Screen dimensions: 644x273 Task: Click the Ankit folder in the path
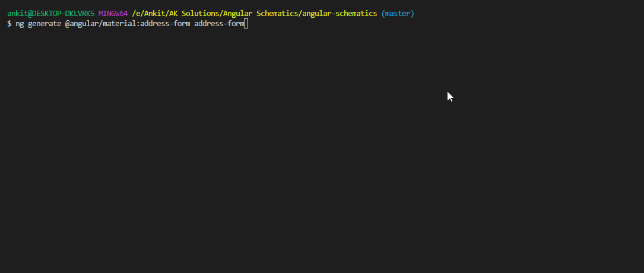(153, 14)
